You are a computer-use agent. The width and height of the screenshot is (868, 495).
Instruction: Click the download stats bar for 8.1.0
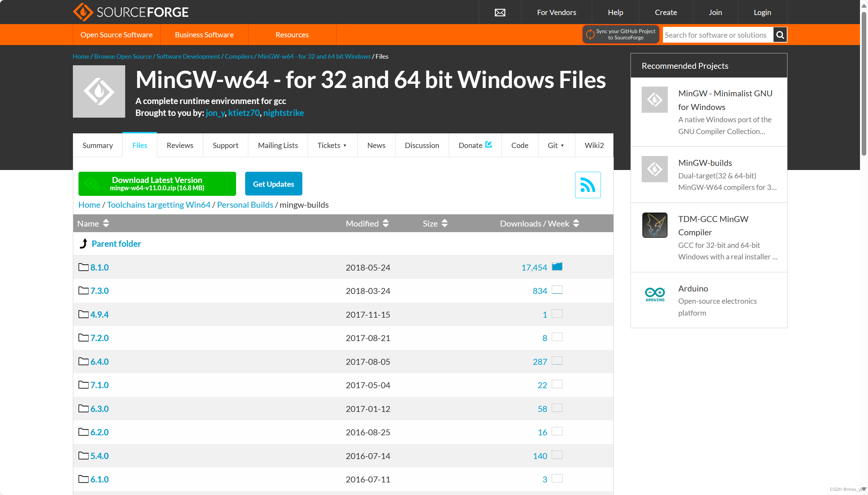(557, 266)
